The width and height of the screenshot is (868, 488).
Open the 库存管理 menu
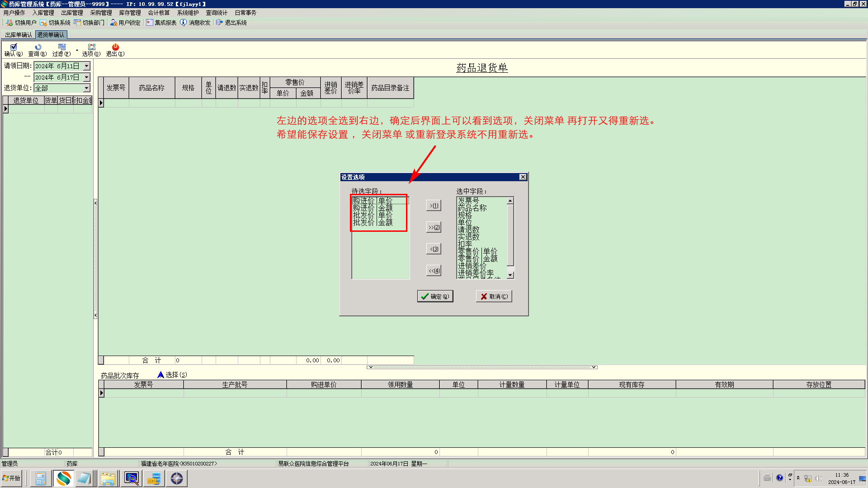click(130, 13)
